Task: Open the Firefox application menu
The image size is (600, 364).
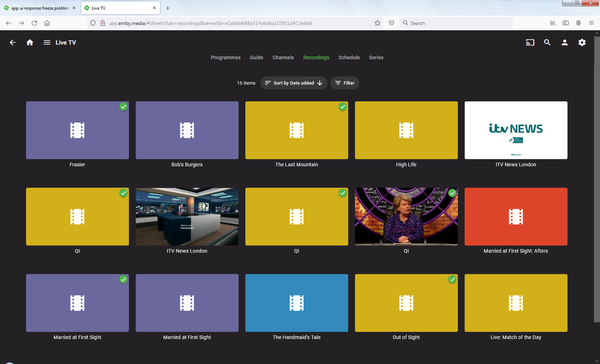Action: (590, 23)
